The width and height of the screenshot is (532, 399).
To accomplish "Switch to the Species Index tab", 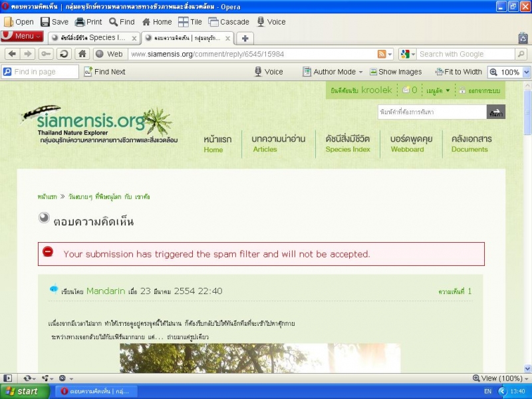I will click(x=93, y=38).
